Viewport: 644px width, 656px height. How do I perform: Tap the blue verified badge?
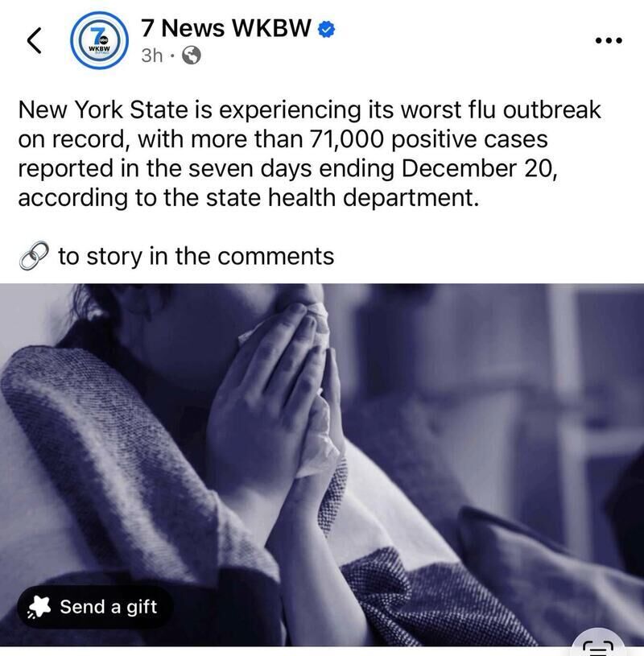coord(326,30)
